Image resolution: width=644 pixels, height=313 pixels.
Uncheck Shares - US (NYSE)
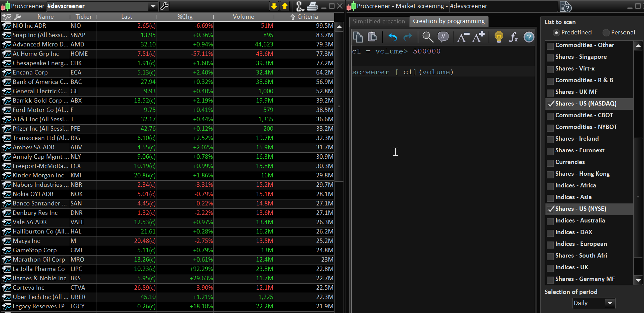(550, 209)
